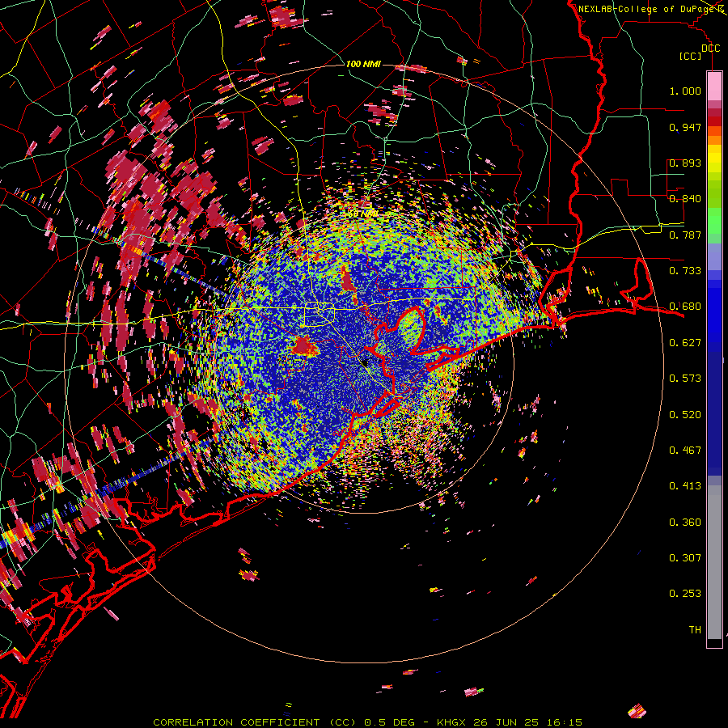Screen dimensions: 728x728
Task: Click the 50 NMI range ring label
Action: pos(363,214)
